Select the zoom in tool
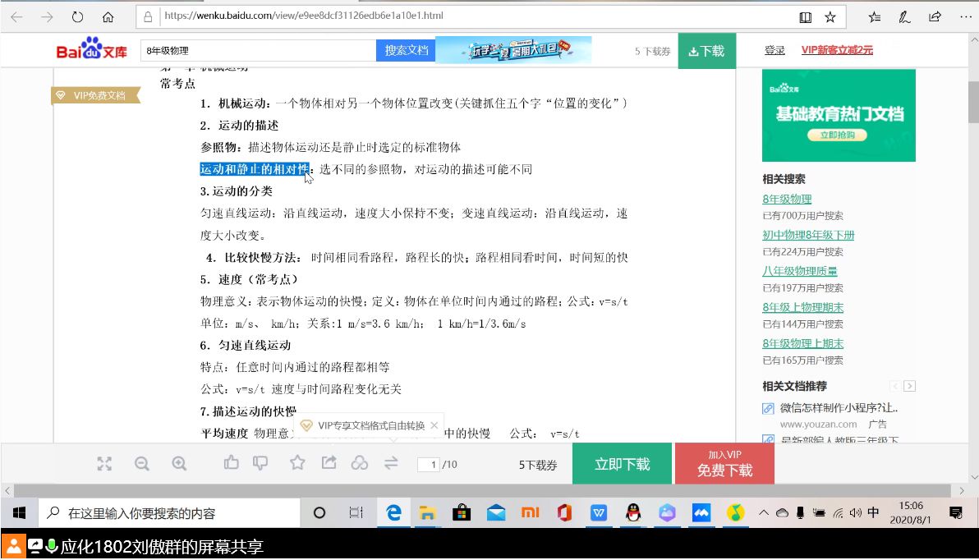Viewport: 979px width, 560px height. 179,463
